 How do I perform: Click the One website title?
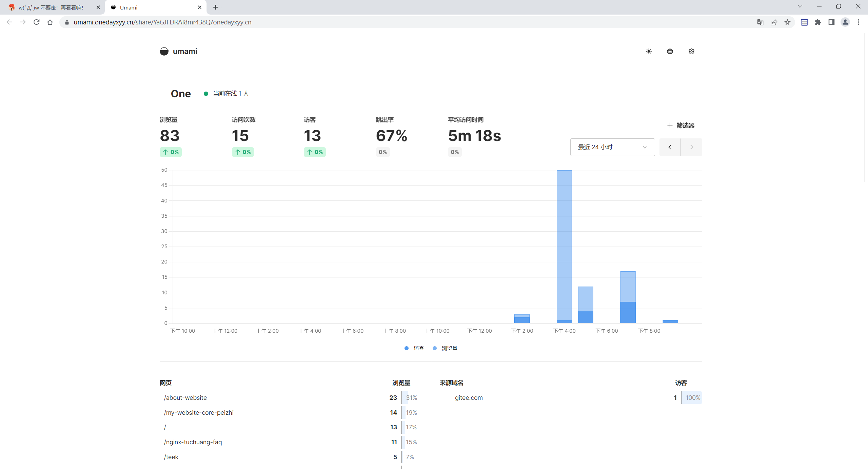181,94
